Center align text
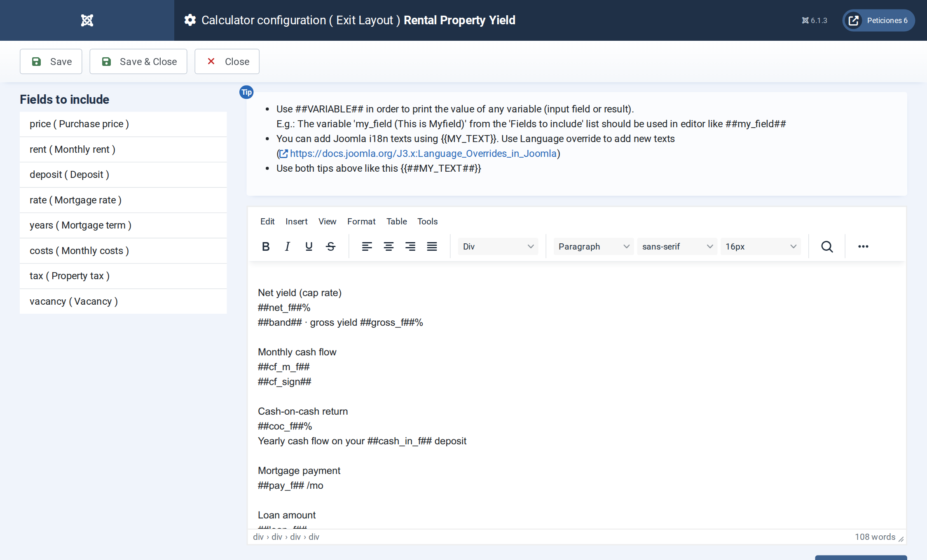Viewport: 927px width, 560px height. coord(389,247)
